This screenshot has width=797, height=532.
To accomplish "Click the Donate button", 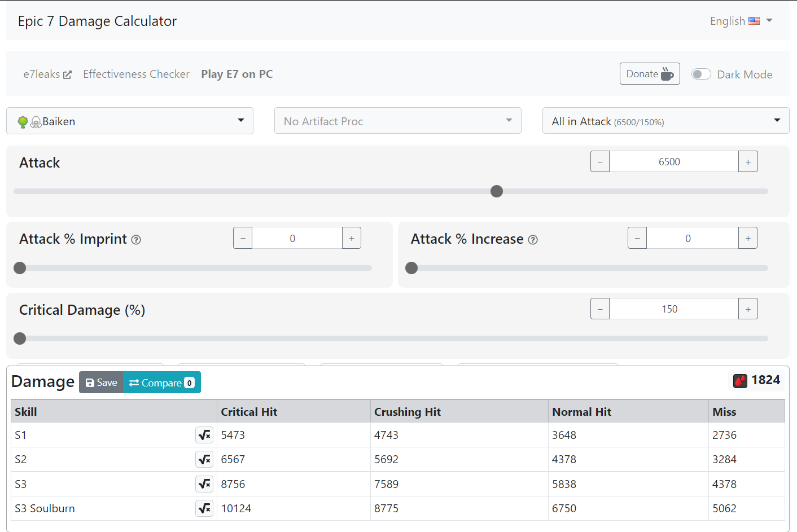I will (x=649, y=74).
